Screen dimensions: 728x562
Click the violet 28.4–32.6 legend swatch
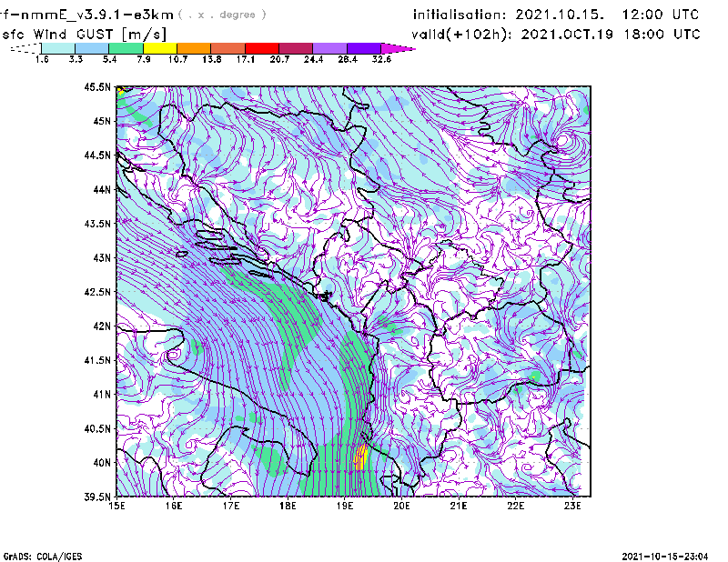pyautogui.click(x=364, y=48)
